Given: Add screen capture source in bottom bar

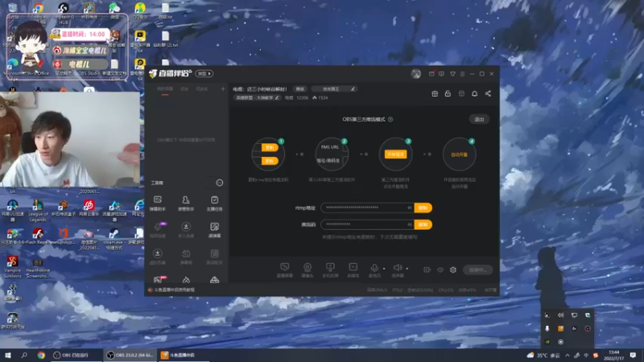Looking at the screenshot, I should click(285, 270).
